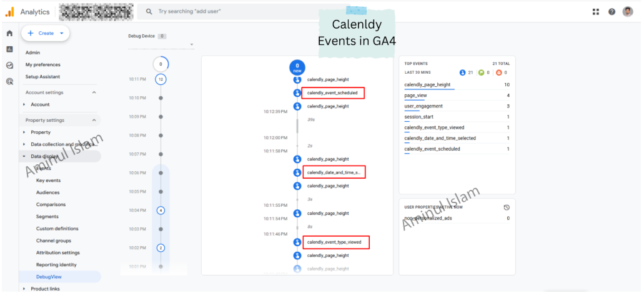644x293 pixels.
Task: Open Reporting identity under Data display
Action: pyautogui.click(x=56, y=265)
